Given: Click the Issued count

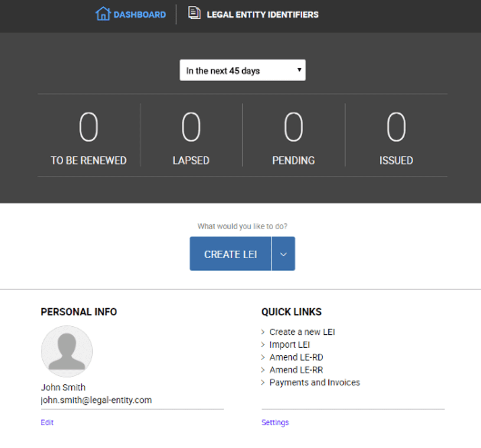Looking at the screenshot, I should (x=396, y=127).
